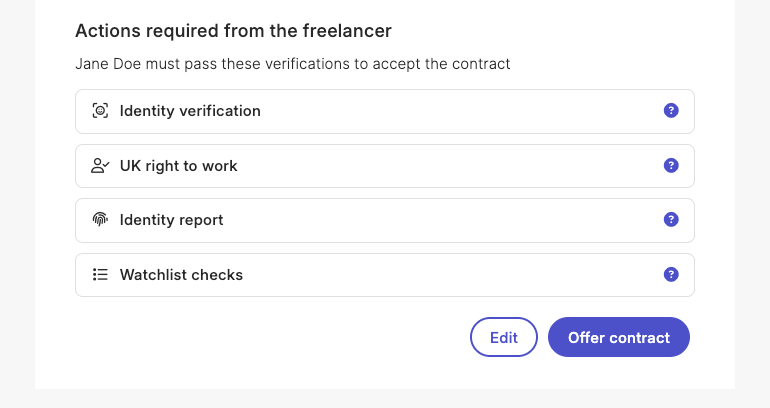This screenshot has width=770, height=408.
Task: Select the Identity report label text
Action: click(x=171, y=220)
